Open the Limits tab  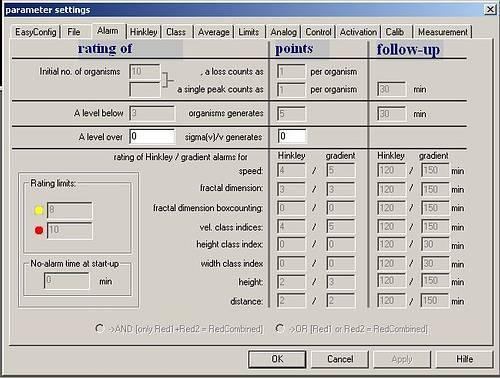pyautogui.click(x=249, y=32)
